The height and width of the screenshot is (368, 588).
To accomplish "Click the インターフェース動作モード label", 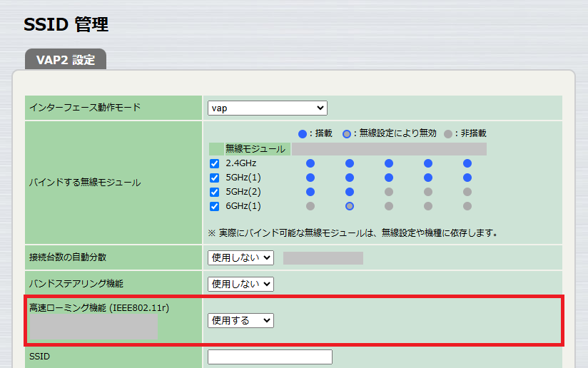I will pyautogui.click(x=85, y=108).
